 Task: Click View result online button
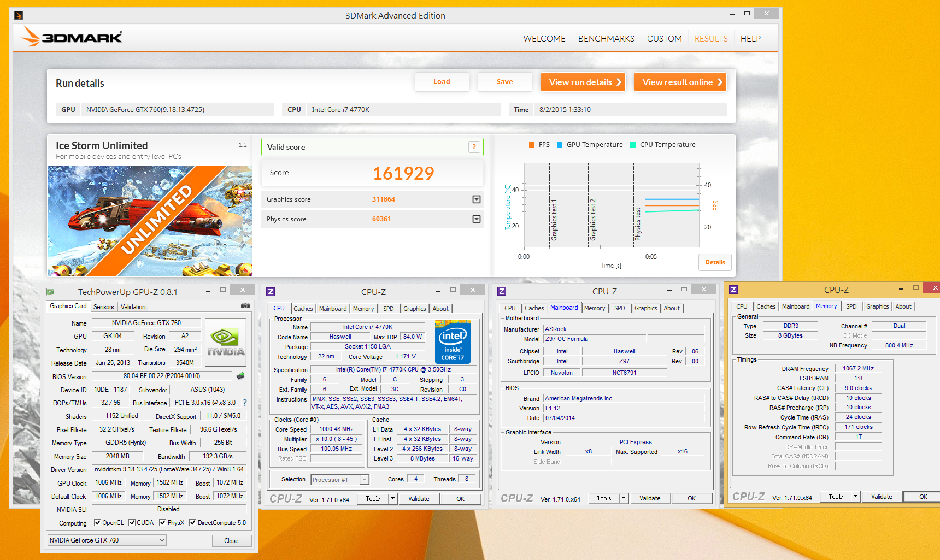680,82
